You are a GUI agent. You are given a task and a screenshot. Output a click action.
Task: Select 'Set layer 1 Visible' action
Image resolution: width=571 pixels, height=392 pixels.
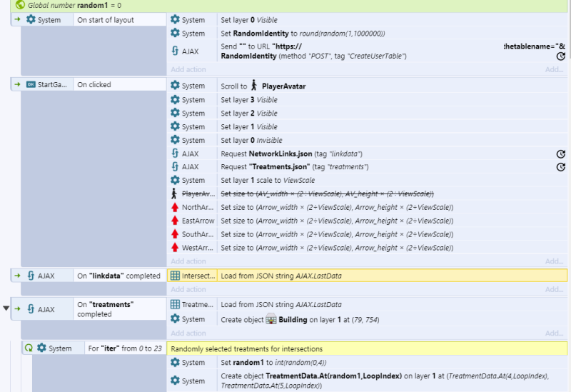point(367,126)
